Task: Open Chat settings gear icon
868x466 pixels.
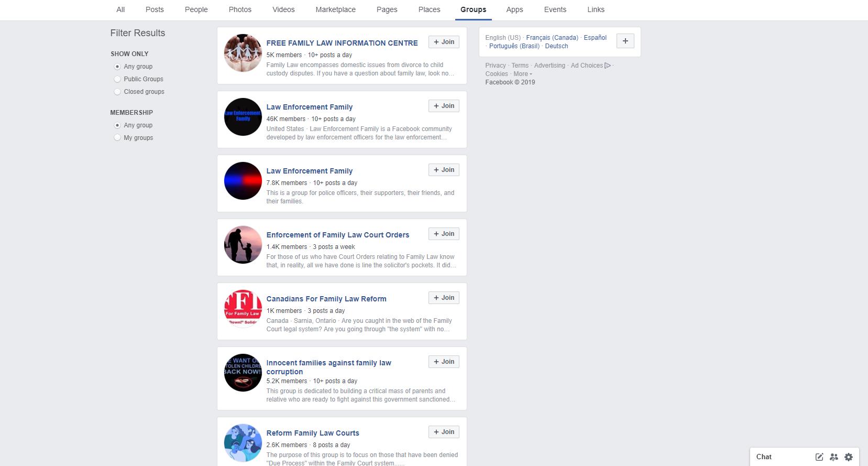Action: (x=849, y=457)
